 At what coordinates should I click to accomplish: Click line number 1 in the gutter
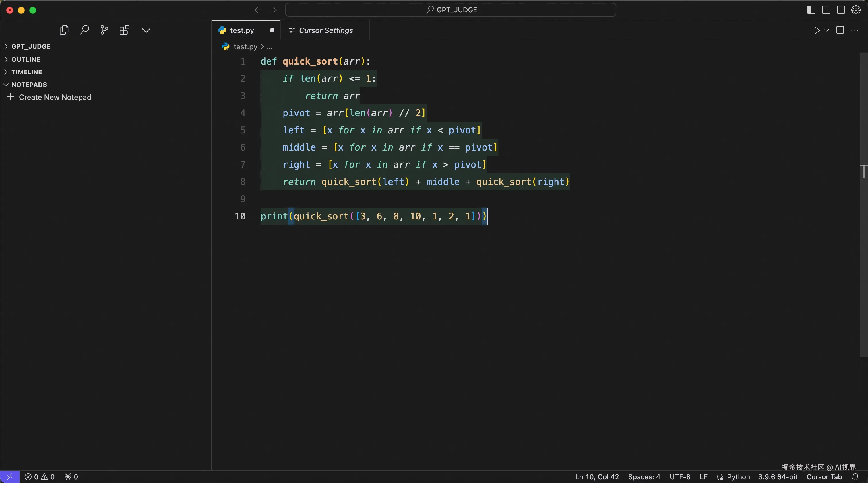(x=243, y=62)
